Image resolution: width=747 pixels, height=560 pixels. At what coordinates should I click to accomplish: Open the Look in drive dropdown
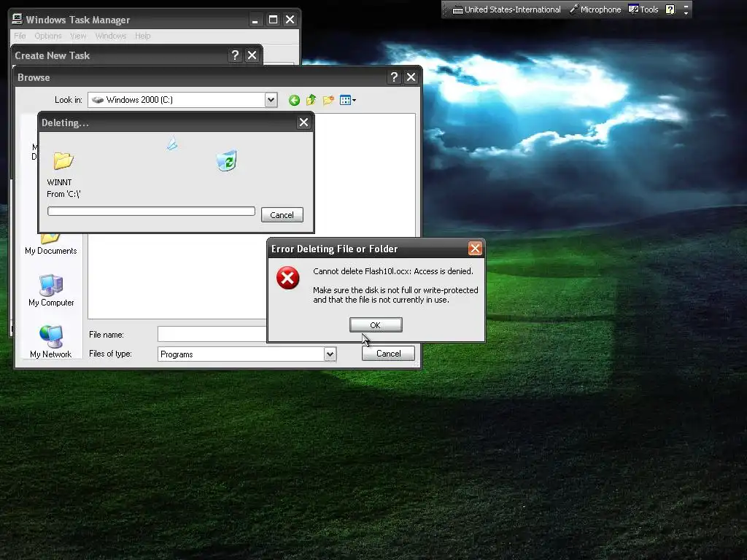point(271,100)
